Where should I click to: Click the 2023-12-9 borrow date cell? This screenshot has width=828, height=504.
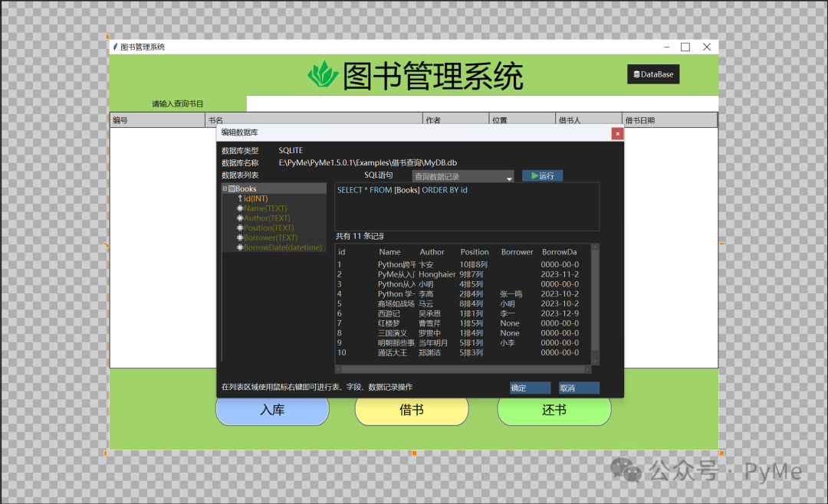[560, 313]
